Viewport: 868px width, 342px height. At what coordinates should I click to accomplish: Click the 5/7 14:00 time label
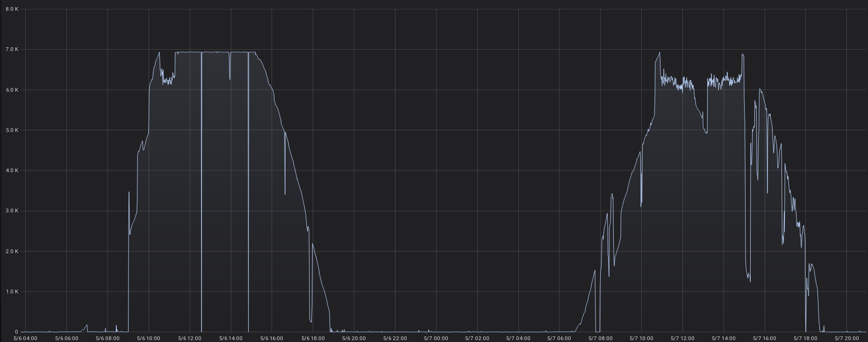pos(724,338)
